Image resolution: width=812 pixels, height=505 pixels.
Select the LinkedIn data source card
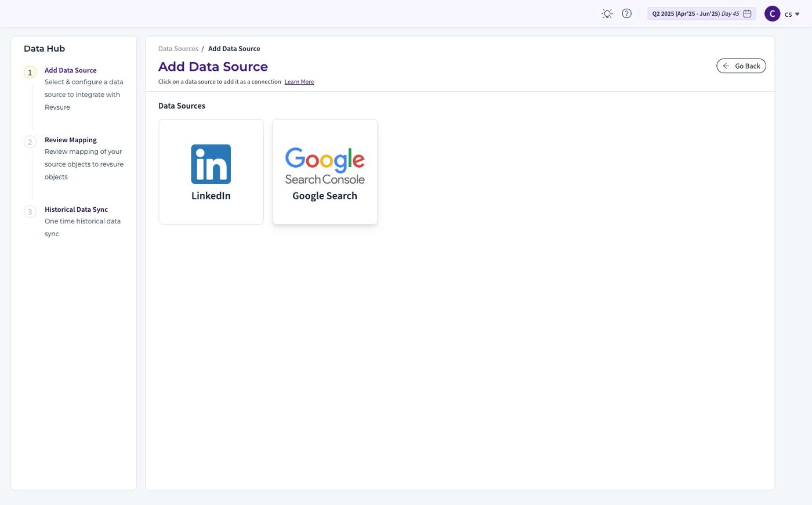(x=211, y=172)
